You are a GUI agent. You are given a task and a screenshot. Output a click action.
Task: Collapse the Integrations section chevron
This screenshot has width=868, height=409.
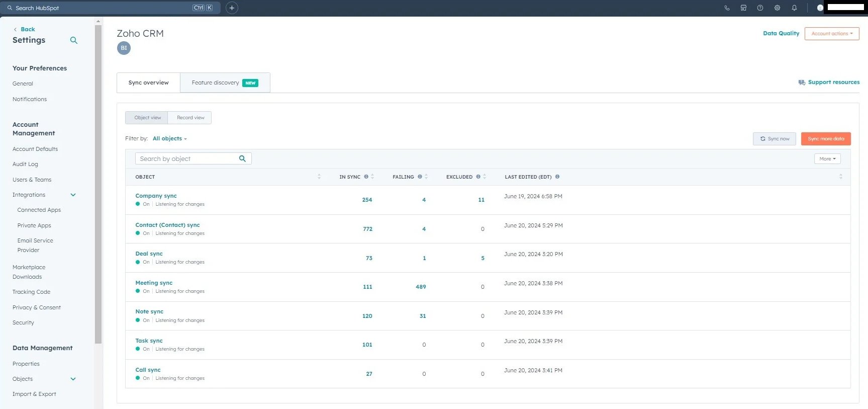(73, 195)
